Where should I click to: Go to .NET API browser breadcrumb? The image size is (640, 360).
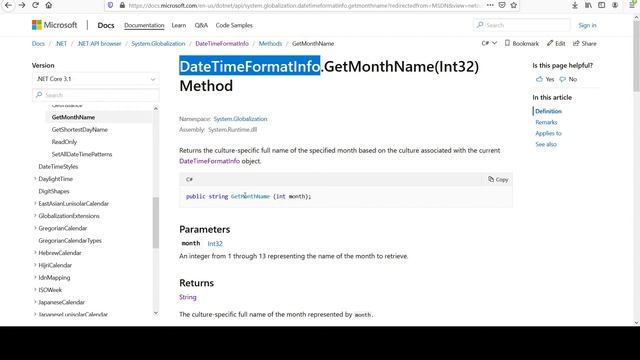(99, 44)
